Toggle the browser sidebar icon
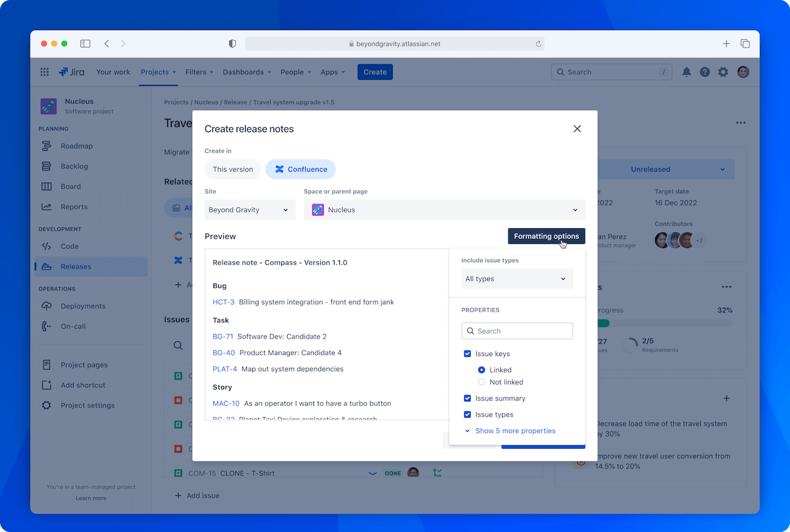This screenshot has width=790, height=532. click(85, 43)
